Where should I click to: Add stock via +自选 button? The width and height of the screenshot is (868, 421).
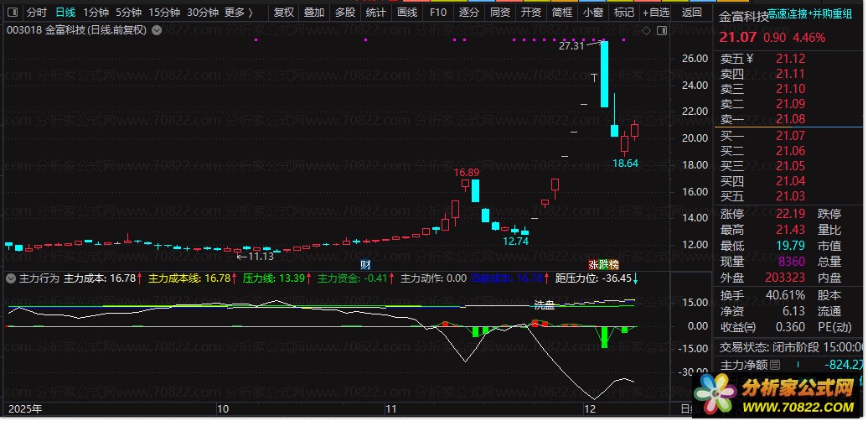(x=656, y=13)
